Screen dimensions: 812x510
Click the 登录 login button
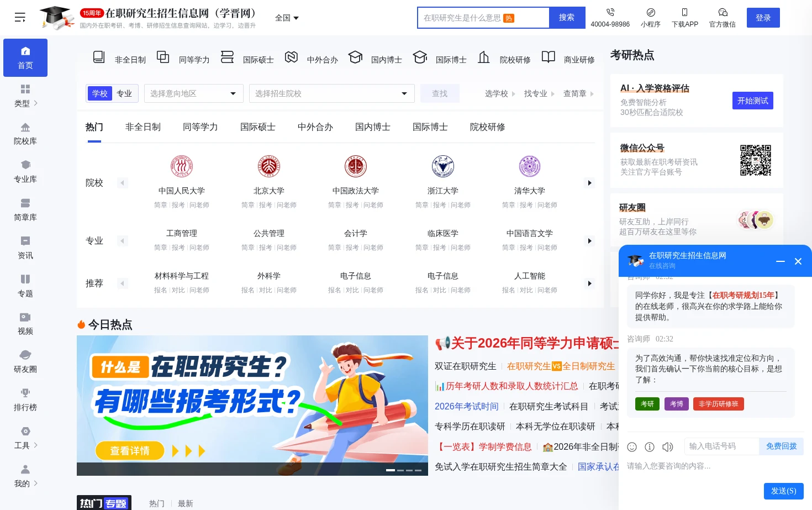click(x=763, y=18)
